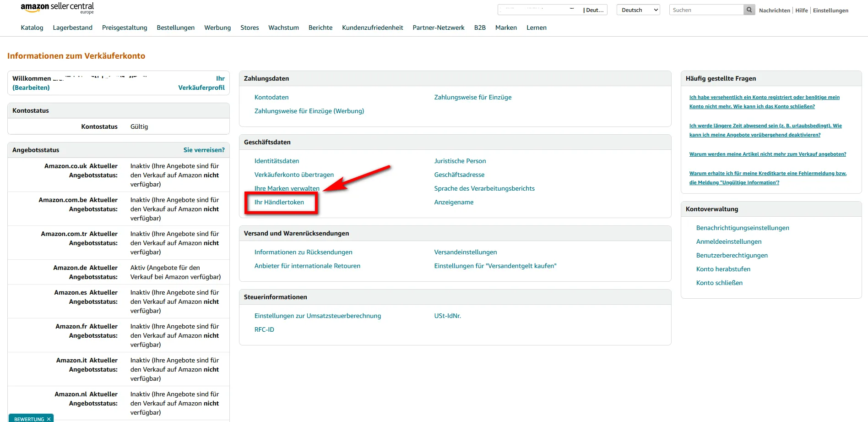Open FAQ 'Warum werden meine Artikel nicht mehr'
Screen dimensions: 868x422
pyautogui.click(x=768, y=154)
